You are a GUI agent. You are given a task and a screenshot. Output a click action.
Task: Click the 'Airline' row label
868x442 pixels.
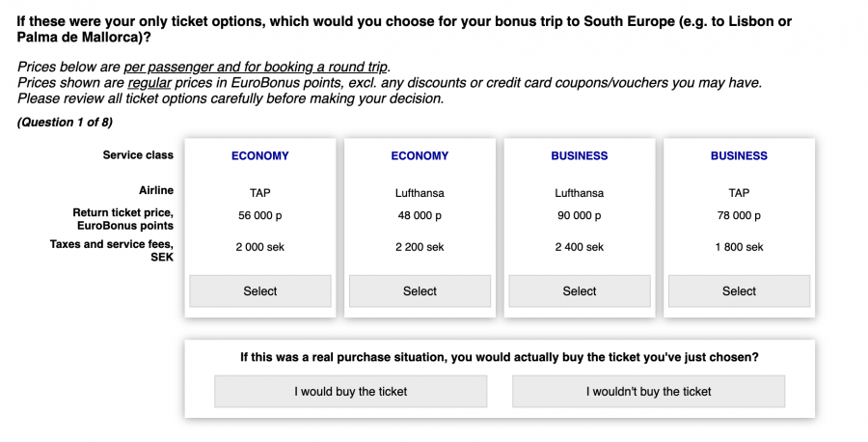tap(155, 190)
